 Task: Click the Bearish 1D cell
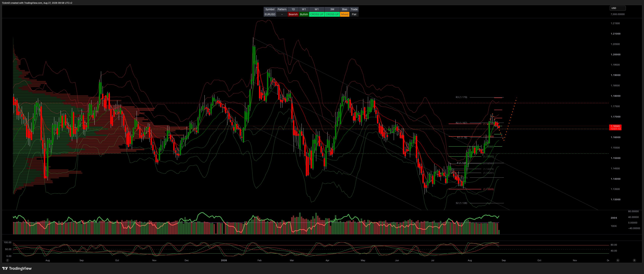[x=293, y=14]
